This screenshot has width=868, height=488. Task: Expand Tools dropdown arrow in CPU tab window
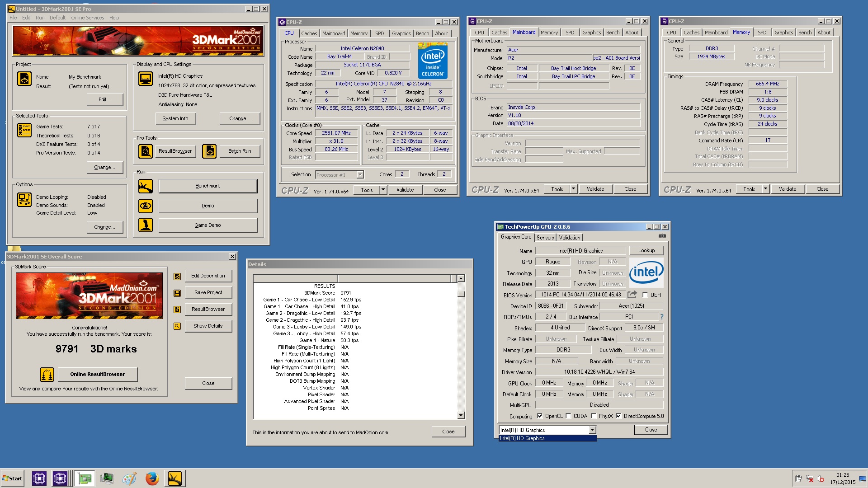tap(383, 190)
